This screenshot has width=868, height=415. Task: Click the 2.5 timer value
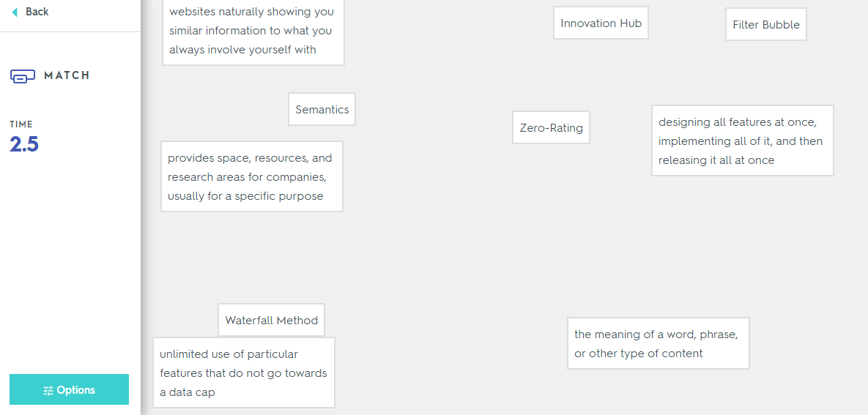[24, 144]
